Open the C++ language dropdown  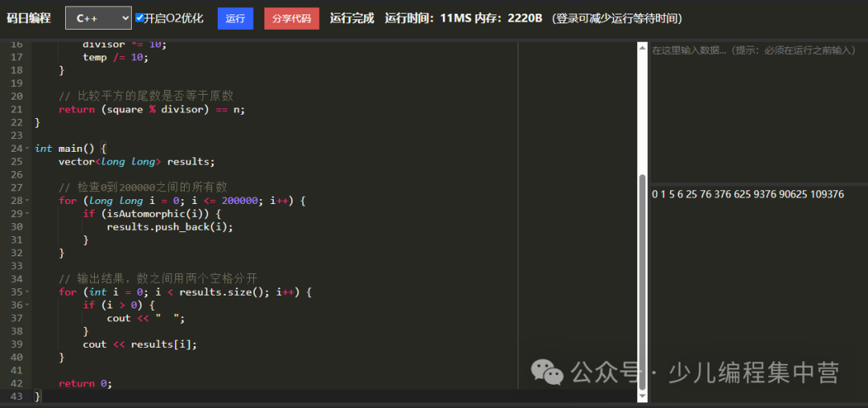98,18
